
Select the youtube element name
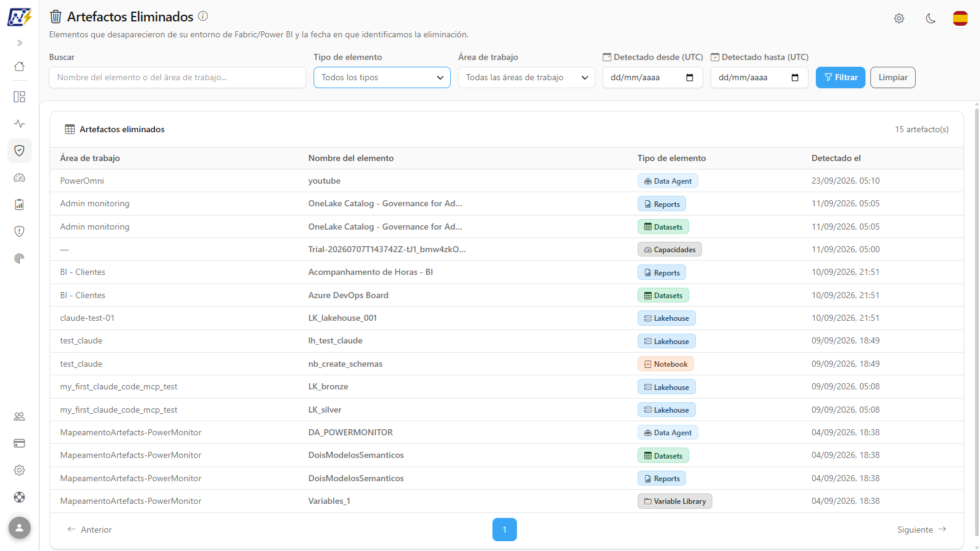pos(324,181)
